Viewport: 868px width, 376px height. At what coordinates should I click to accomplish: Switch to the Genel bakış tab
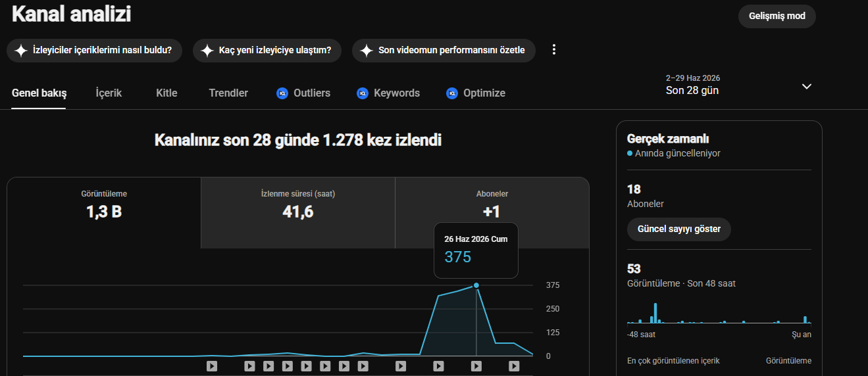coord(39,93)
